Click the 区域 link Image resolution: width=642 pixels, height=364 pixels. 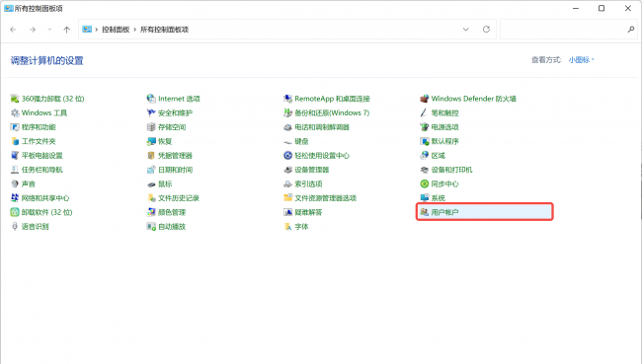439,156
